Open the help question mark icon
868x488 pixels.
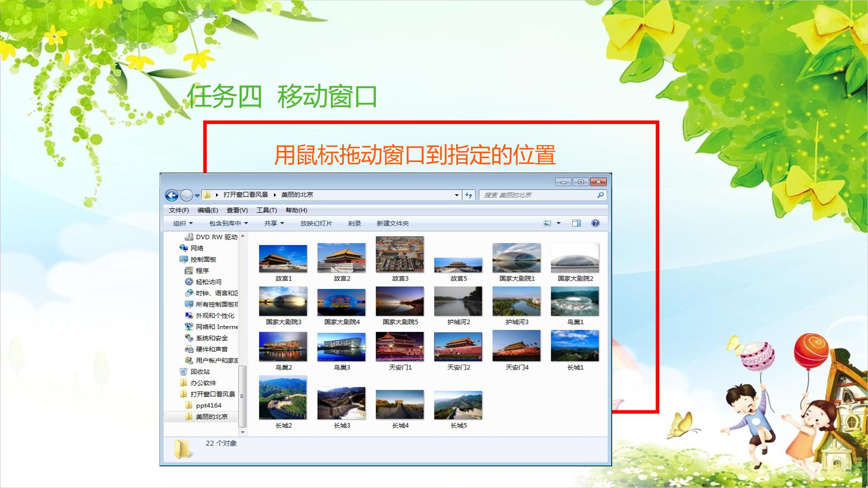[595, 223]
